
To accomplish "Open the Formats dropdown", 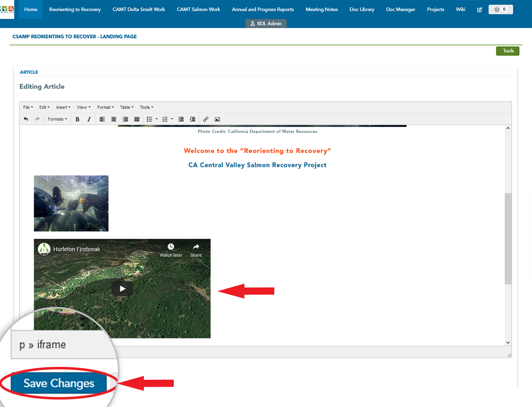I will pos(57,119).
